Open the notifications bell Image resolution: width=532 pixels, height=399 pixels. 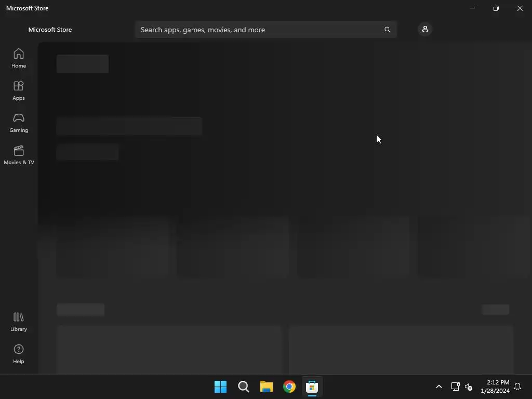tap(517, 387)
